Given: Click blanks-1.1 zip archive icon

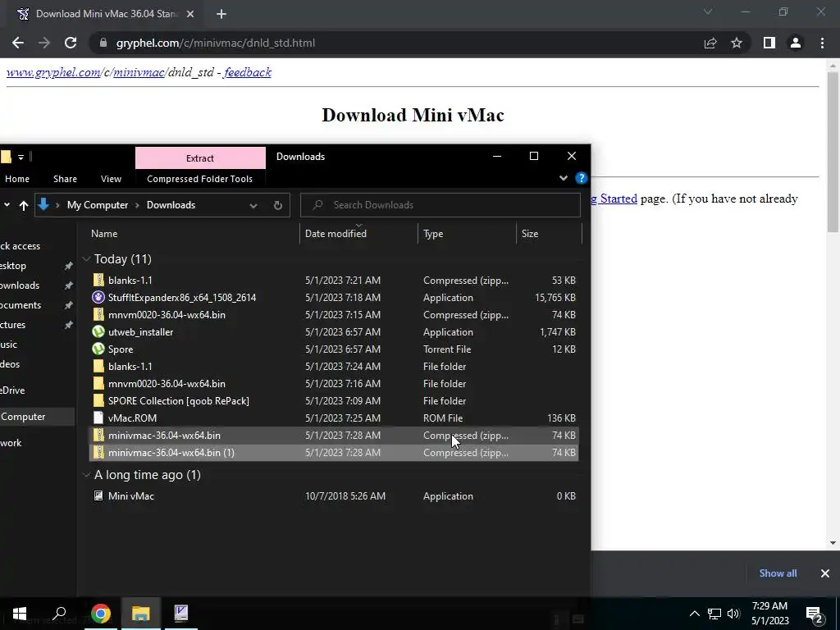Looking at the screenshot, I should click(x=98, y=281).
